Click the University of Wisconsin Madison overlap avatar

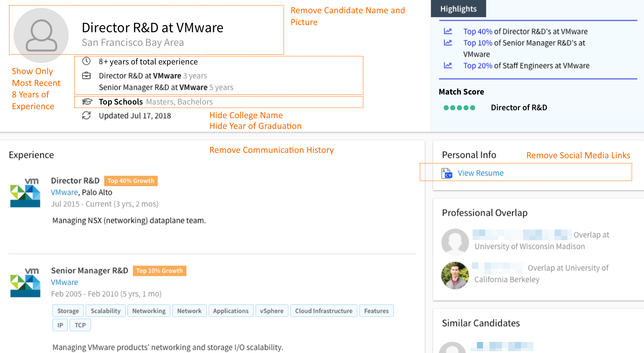pyautogui.click(x=455, y=242)
